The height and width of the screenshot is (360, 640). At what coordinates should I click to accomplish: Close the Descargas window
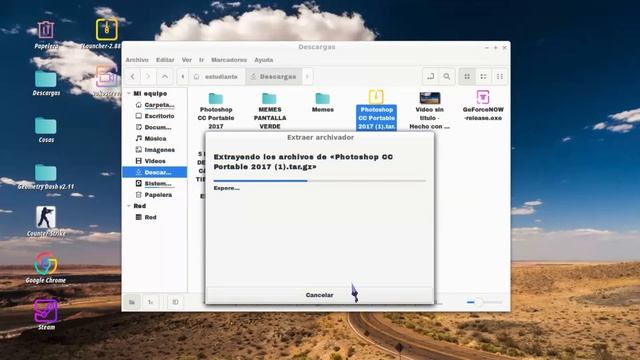[504, 48]
